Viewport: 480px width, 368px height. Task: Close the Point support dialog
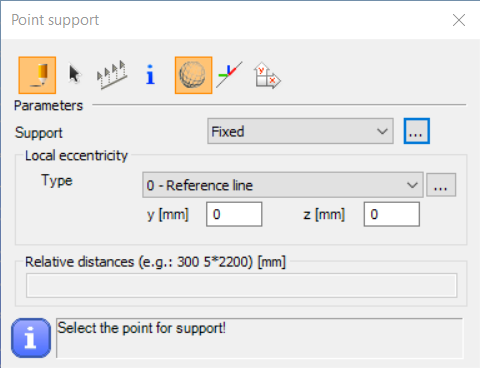coord(459,20)
